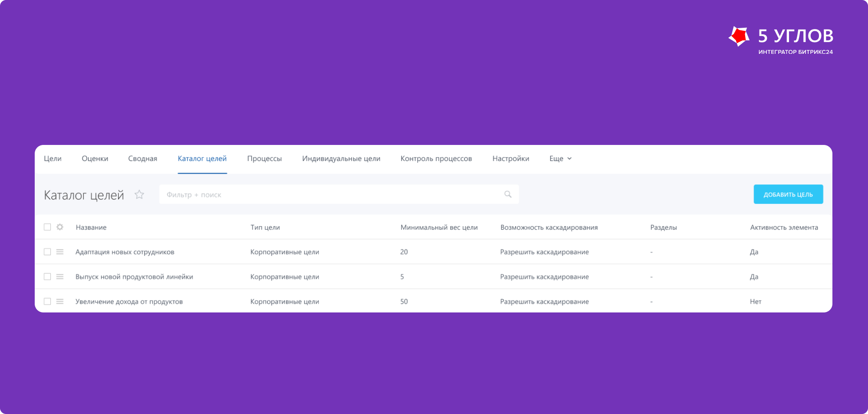Screen dimensions: 868x414
Task: Click the Активность элемента column header
Action: (x=784, y=227)
